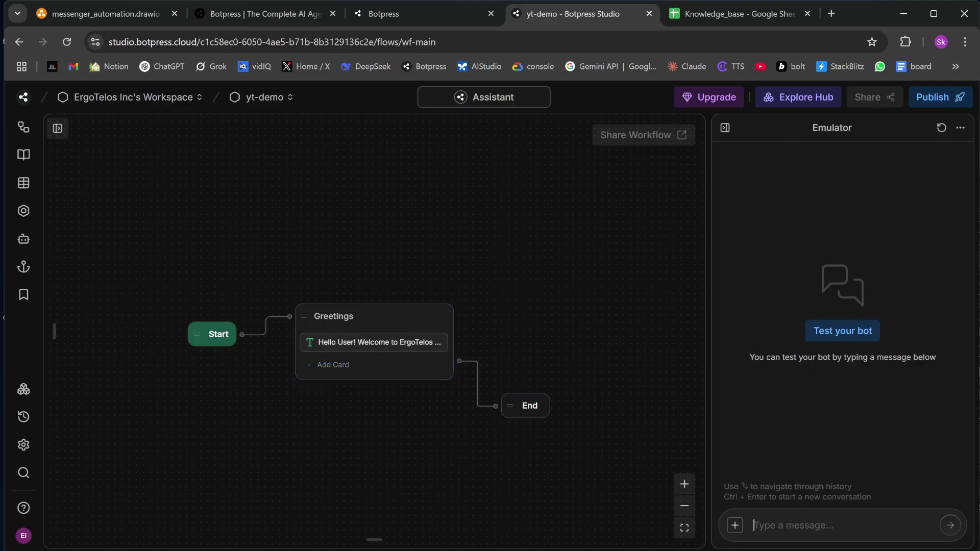This screenshot has width=980, height=551.
Task: Open the Bot integrations robot icon
Action: [23, 239]
